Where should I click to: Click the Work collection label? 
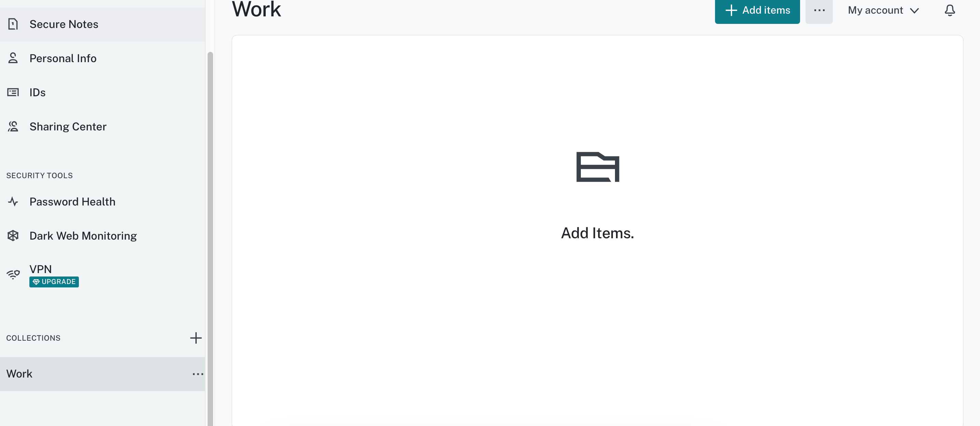(x=19, y=373)
